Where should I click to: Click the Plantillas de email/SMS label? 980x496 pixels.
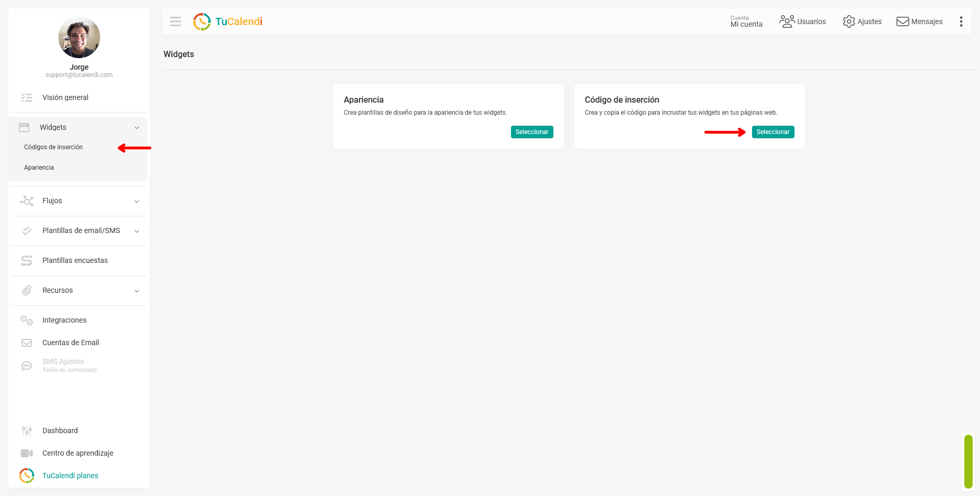click(81, 230)
